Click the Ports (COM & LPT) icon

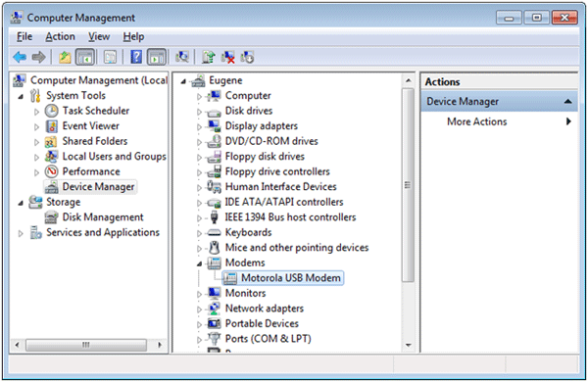[x=214, y=339]
